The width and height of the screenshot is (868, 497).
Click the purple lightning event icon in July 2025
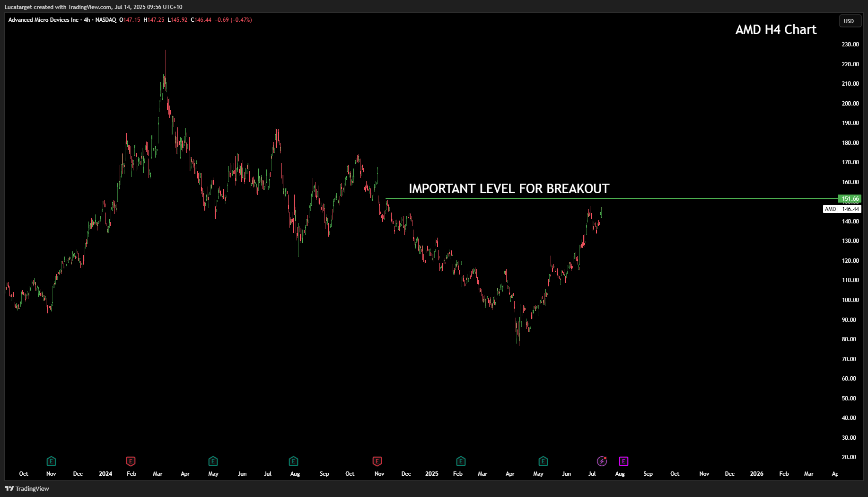coord(602,461)
